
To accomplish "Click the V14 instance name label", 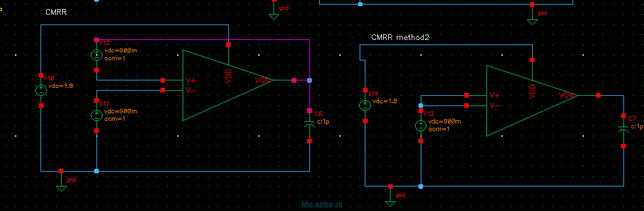I will [x=373, y=93].
